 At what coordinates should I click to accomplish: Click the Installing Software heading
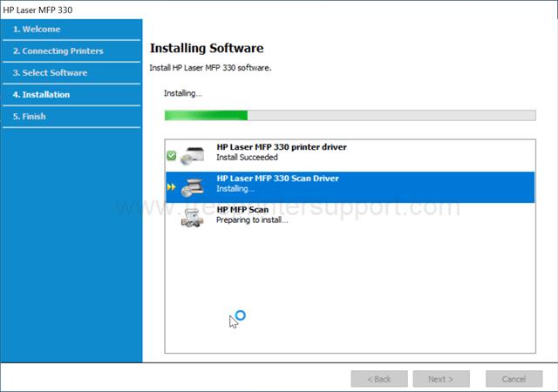tap(207, 48)
